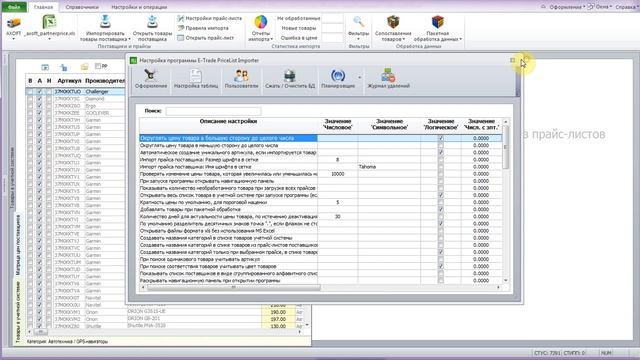The image size is (640, 360).
Task: Click Новые товары statistic label
Action: pos(299,28)
